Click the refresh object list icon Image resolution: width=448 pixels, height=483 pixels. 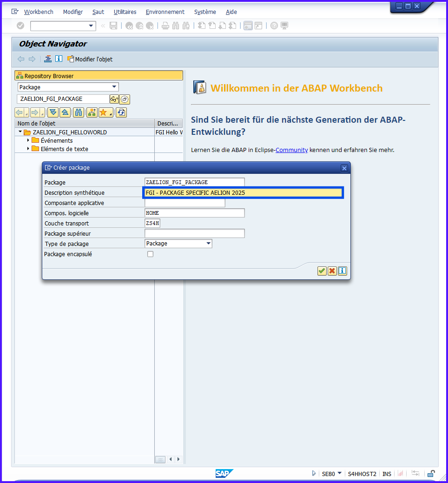(x=121, y=112)
